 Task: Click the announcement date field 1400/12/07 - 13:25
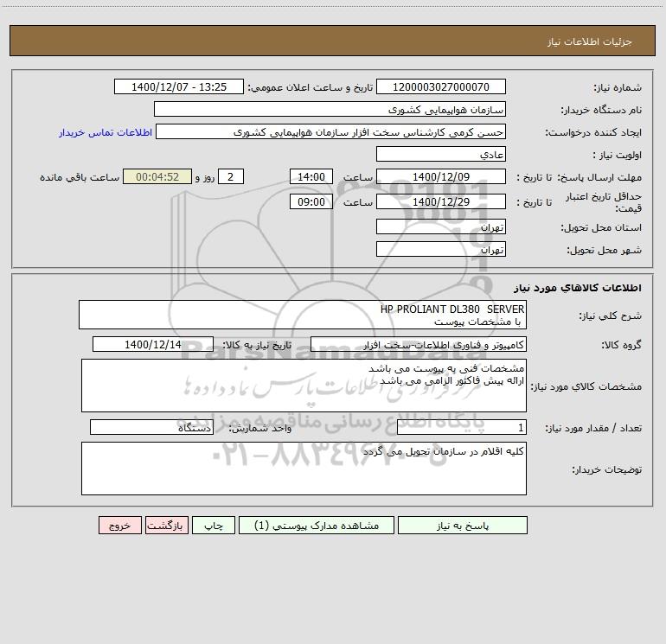[x=179, y=86]
